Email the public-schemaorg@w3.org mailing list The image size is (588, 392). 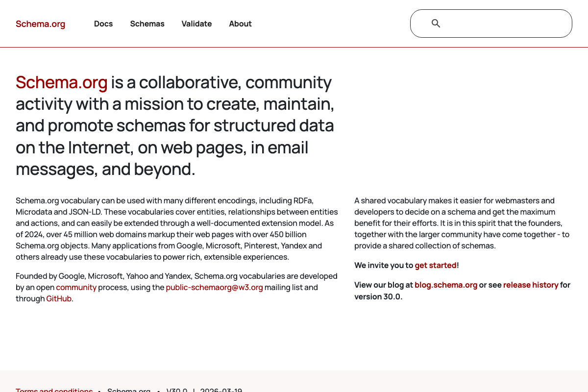[x=214, y=287]
